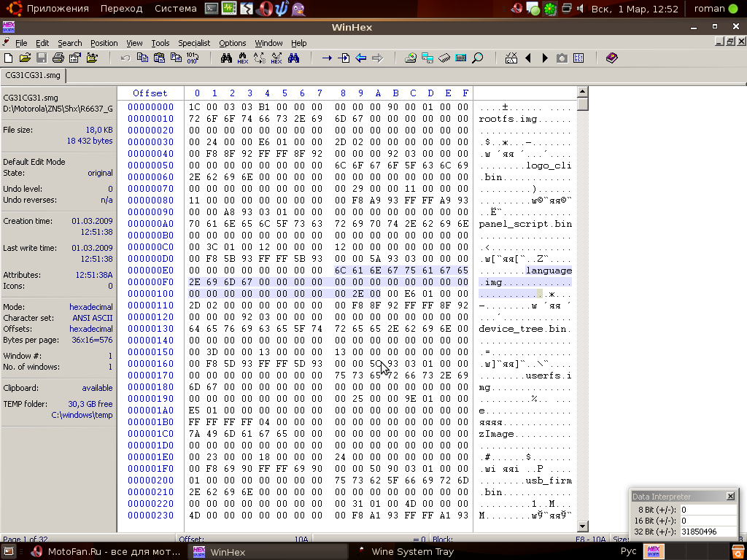Click the blue Back arrow icon

click(x=360, y=58)
